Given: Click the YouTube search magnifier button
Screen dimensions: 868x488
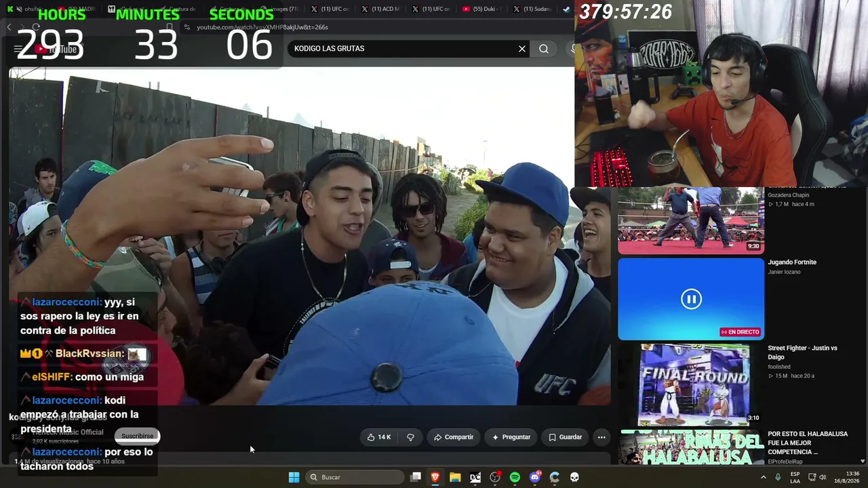Looking at the screenshot, I should pyautogui.click(x=544, y=49).
